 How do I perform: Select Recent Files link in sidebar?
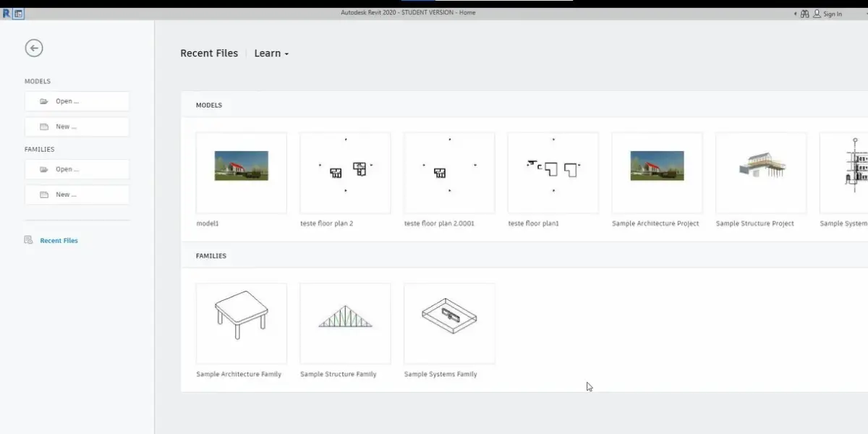(x=59, y=240)
